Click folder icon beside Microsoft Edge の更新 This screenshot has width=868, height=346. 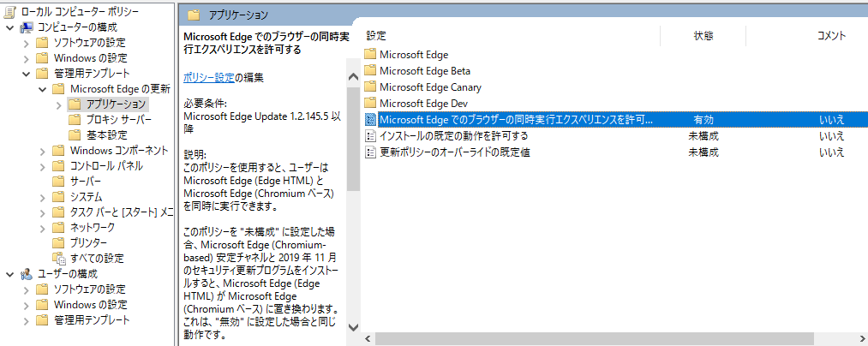[58, 88]
